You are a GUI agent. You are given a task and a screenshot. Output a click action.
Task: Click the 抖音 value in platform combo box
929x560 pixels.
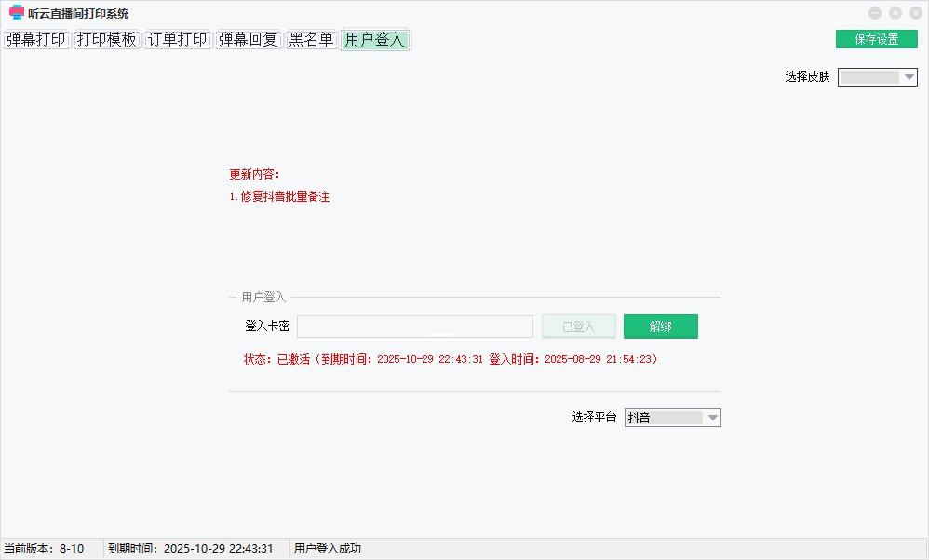[x=664, y=418]
